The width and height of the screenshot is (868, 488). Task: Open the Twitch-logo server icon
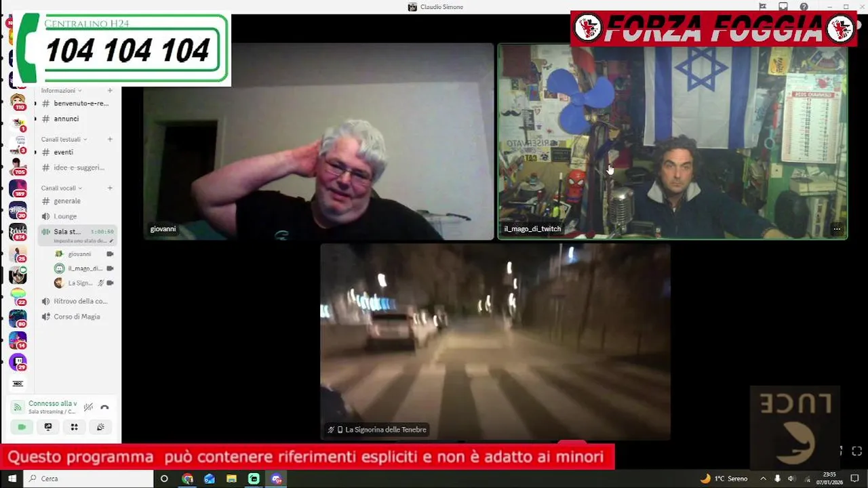point(18,362)
